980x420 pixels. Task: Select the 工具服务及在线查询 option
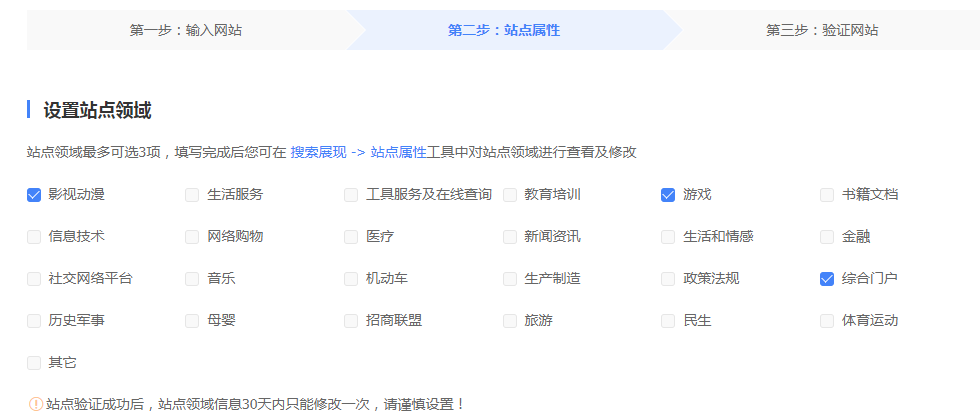pyautogui.click(x=351, y=195)
